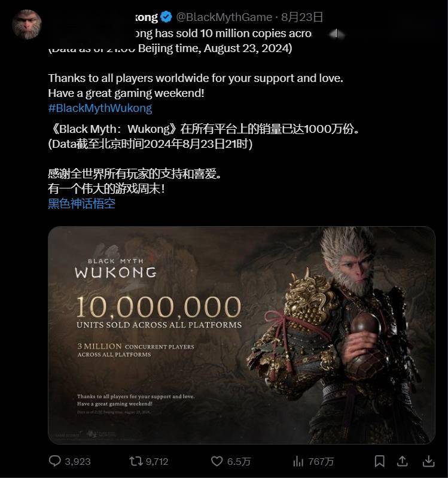Image resolution: width=448 pixels, height=478 pixels.
Task: Open the 黑色神话悟空 hashtag link
Action: tap(82, 203)
